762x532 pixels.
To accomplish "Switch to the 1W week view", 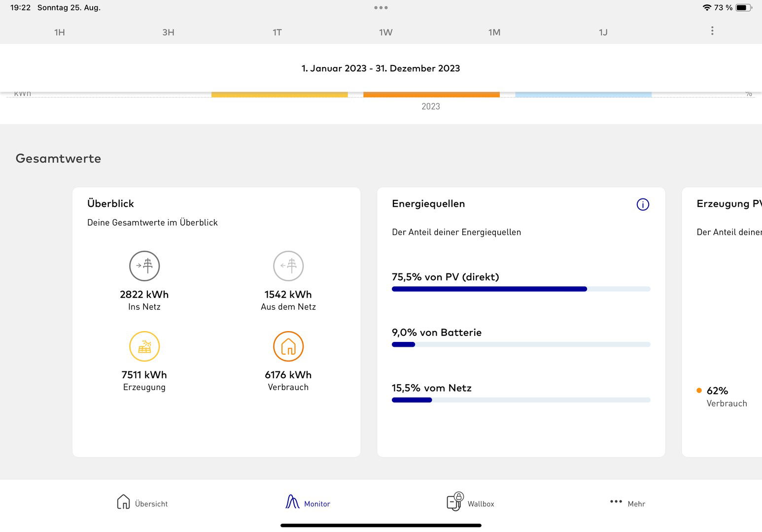I will point(385,33).
